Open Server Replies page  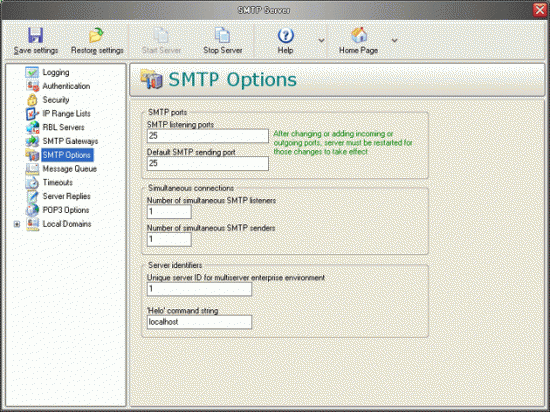pyautogui.click(x=66, y=196)
